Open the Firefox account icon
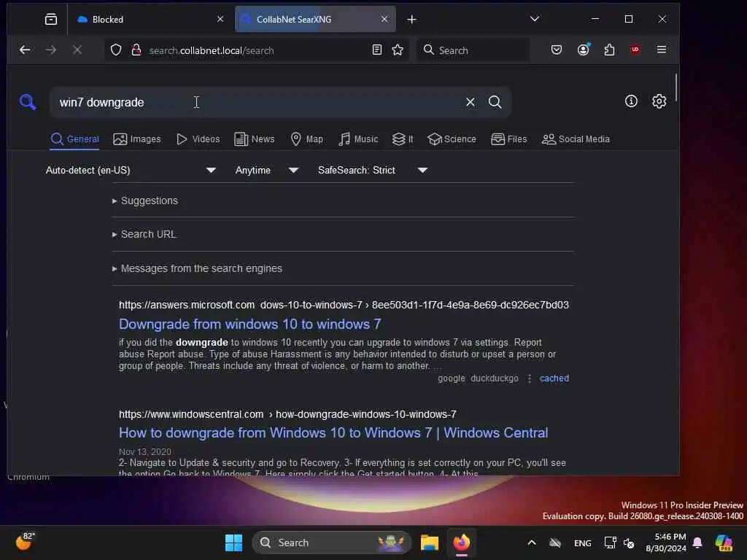Viewport: 747px width, 560px height. 583,50
